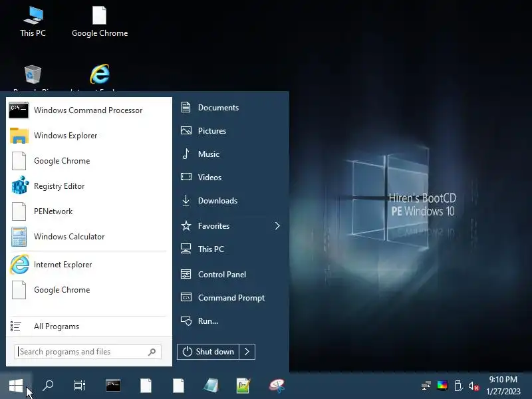Click the taskbar clock showing 9:10 PM
Screen dimensions: 532x399
click(503, 386)
